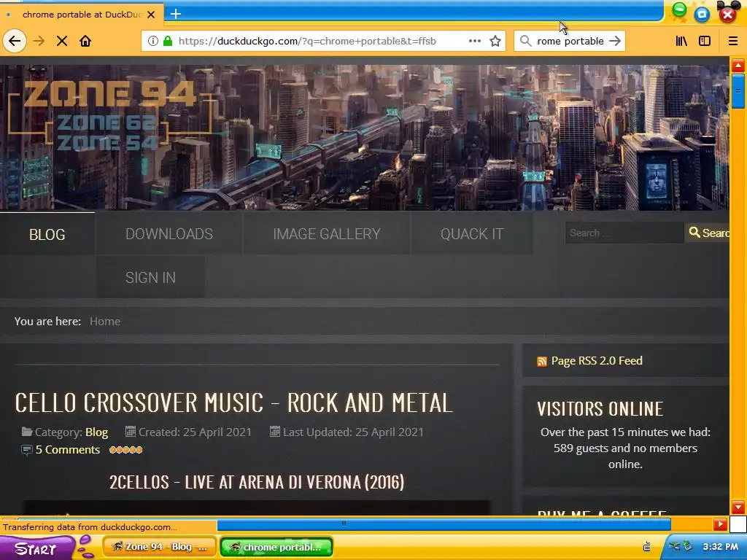
Task: Click the Visitors Online heading
Action: (600, 409)
